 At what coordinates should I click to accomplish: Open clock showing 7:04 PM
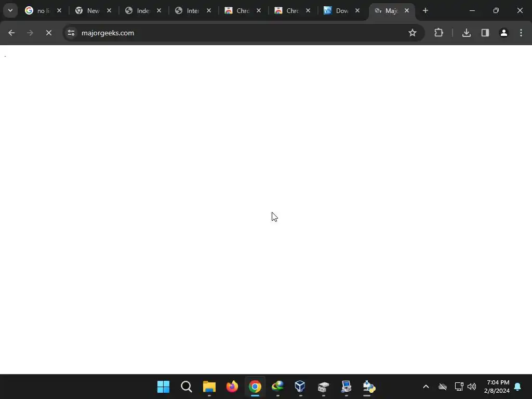pos(497,387)
